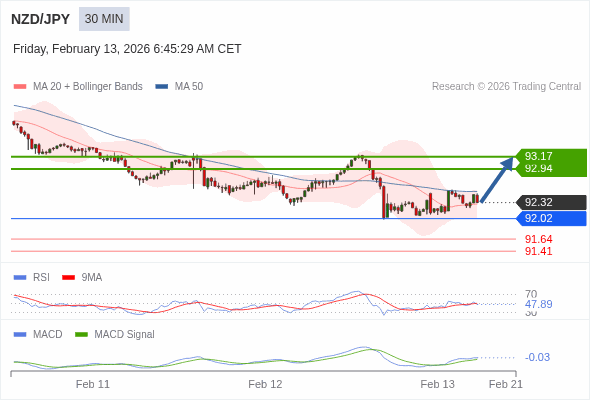The height and width of the screenshot is (400, 590).
Task: Click the 91.41 support level value
Action: [x=539, y=251]
